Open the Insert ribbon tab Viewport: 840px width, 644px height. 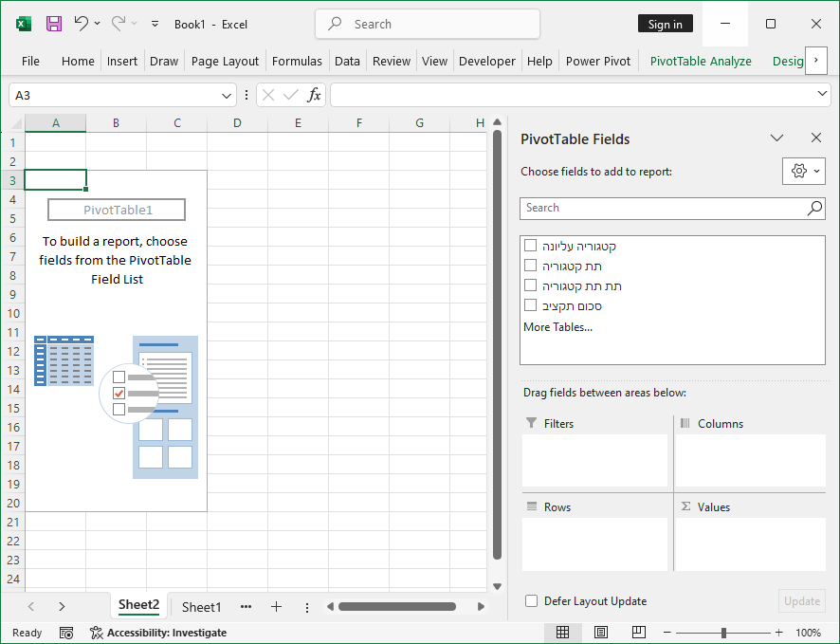122,61
